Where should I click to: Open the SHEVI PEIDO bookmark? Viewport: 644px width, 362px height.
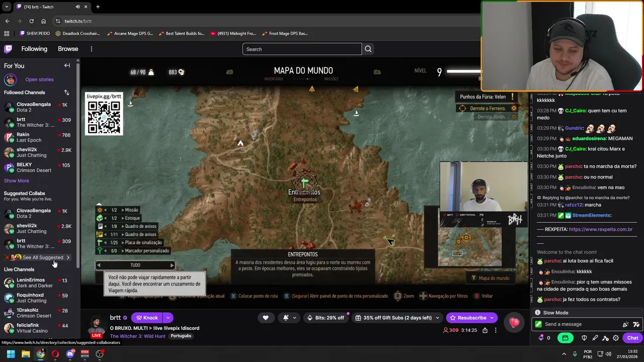[x=35, y=34]
